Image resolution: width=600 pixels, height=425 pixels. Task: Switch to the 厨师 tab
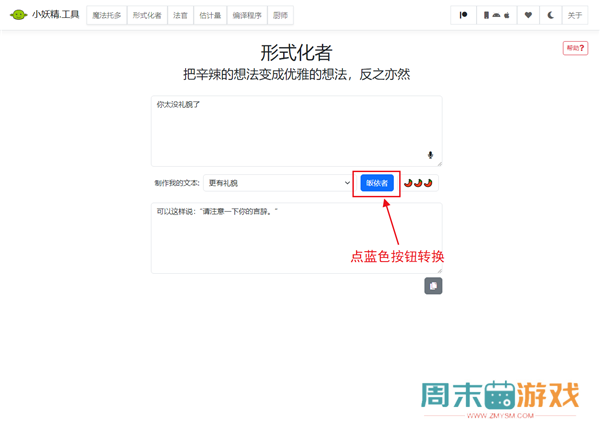tap(280, 15)
